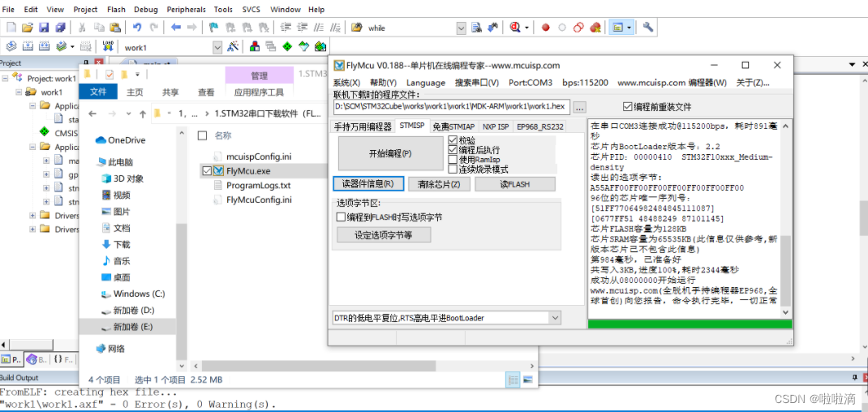Insert a breakpoint with the red dot icon

coord(545,27)
